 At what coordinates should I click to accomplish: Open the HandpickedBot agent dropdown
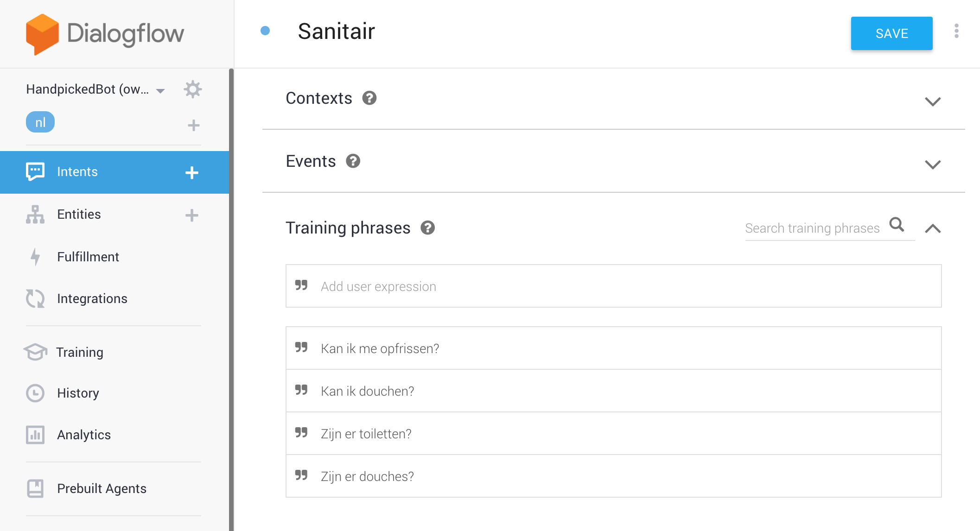point(160,90)
